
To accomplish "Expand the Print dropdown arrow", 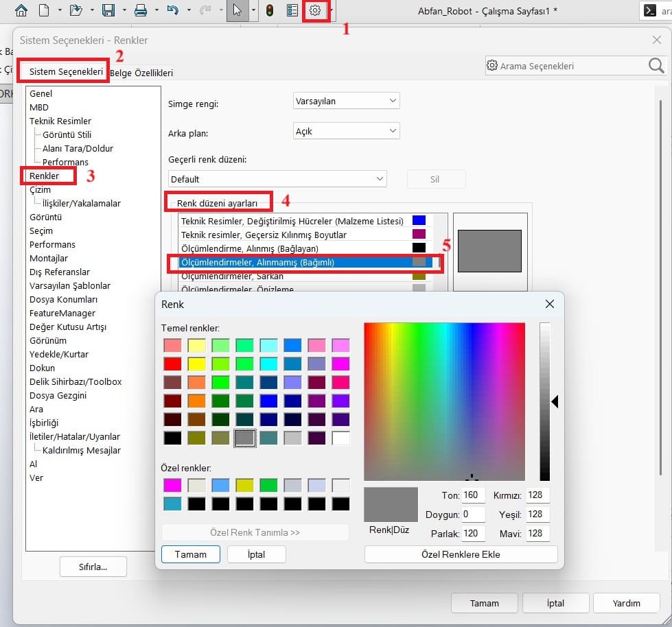I will [x=157, y=10].
